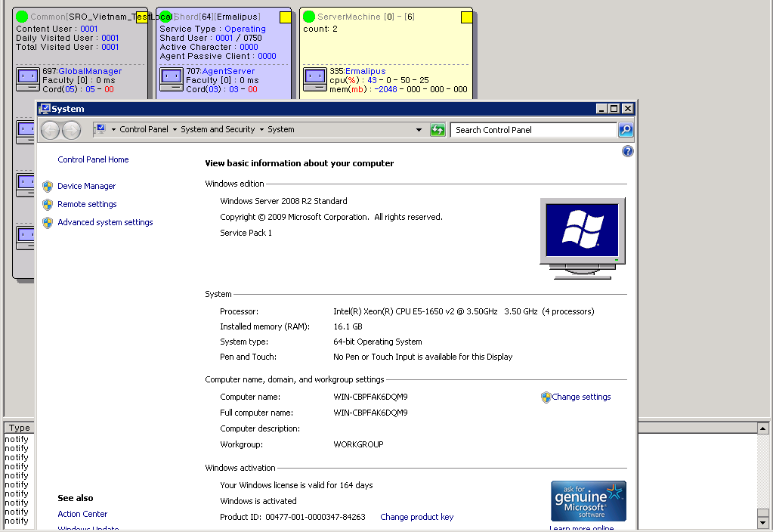Click the computer icon in address bar
Viewport: 773px width, 532px height.
coord(100,129)
